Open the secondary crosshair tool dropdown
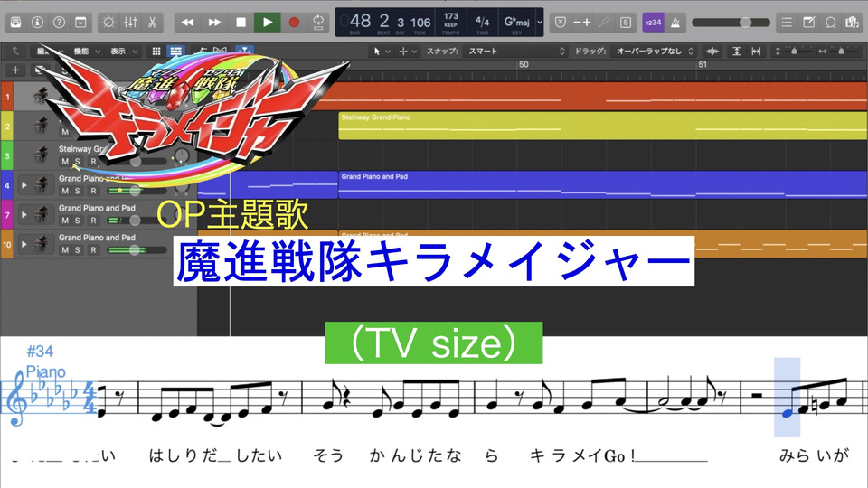 pyautogui.click(x=408, y=51)
